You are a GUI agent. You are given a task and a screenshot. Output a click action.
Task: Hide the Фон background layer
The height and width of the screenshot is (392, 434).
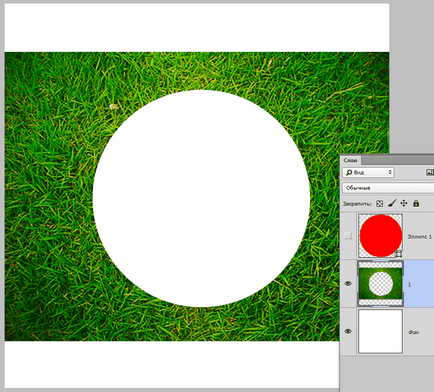(348, 331)
